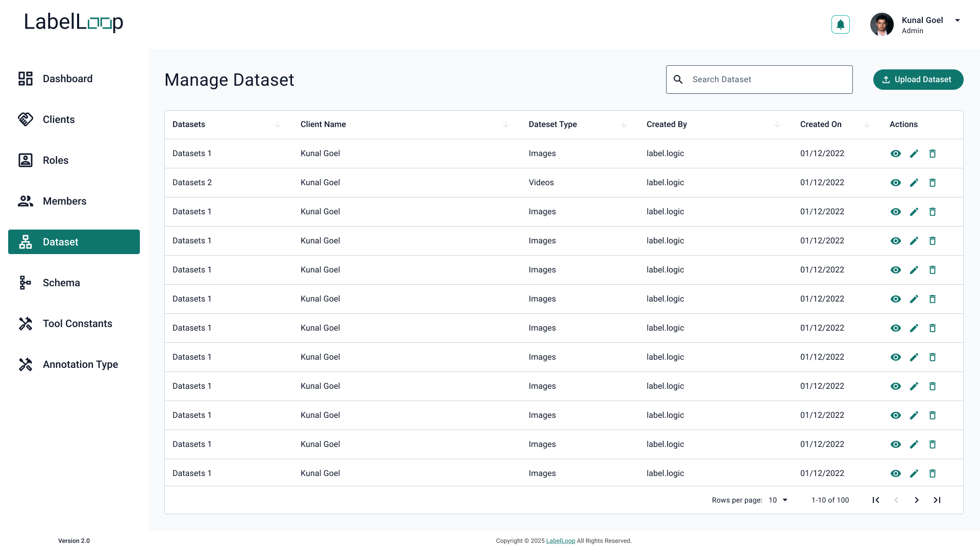Image resolution: width=980 pixels, height=551 pixels.
Task: Go to Tool Constants
Action: point(74,323)
